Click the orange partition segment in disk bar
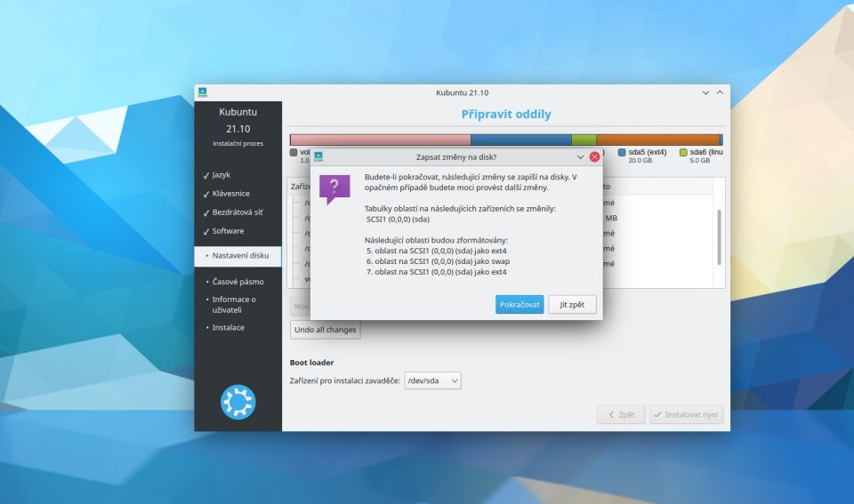854x504 pixels. click(x=657, y=140)
